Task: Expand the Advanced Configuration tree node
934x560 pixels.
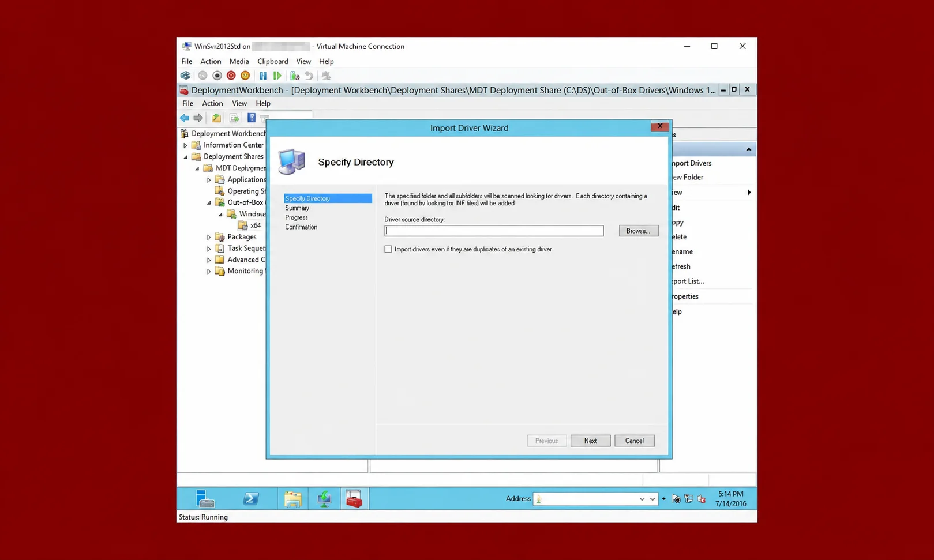Action: 209,260
